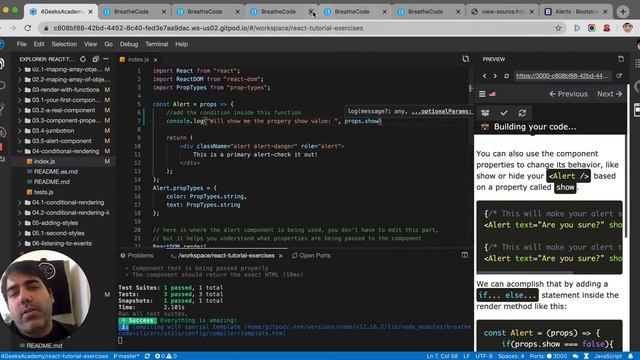This screenshot has height=360, width=640.
Task: Open the preview in external window
Action: point(619,76)
